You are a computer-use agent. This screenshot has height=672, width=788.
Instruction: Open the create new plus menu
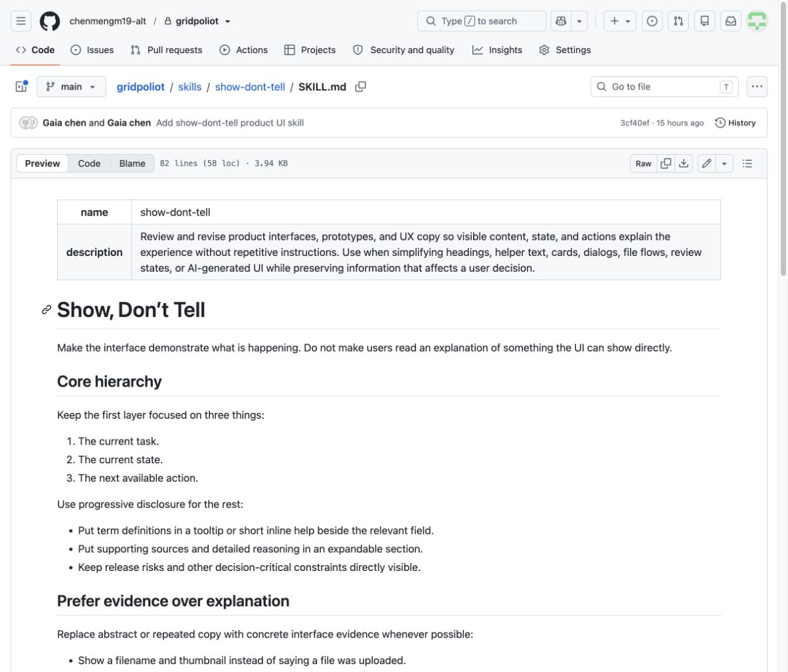coord(620,21)
